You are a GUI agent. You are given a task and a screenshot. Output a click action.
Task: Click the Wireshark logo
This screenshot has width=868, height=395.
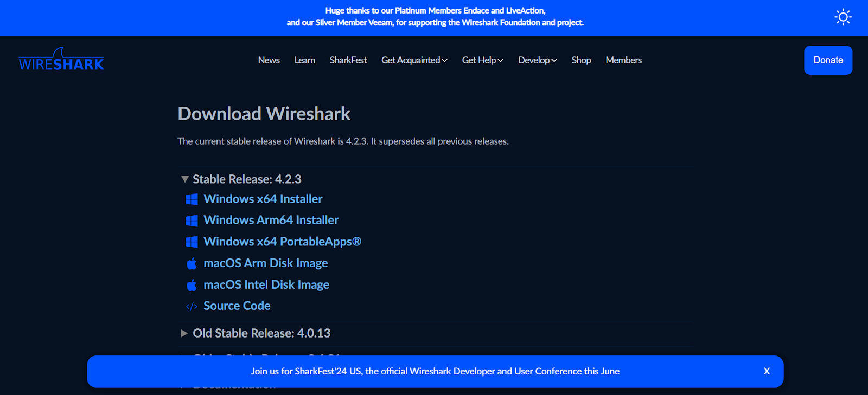(61, 59)
